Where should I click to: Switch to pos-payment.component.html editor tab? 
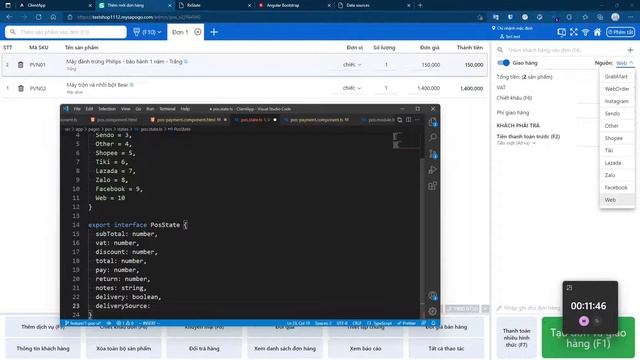[188, 120]
